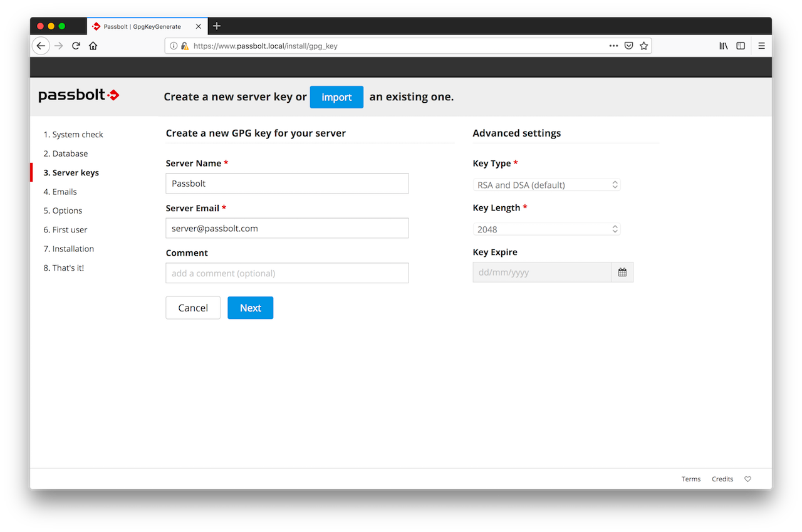Open the Pocket save icon
This screenshot has height=532, width=802.
click(628, 46)
